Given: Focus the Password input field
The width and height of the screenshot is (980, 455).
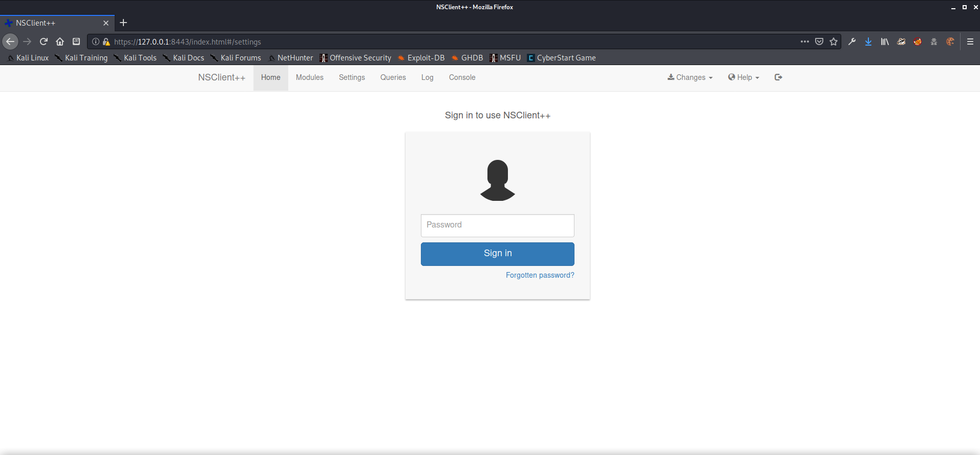Looking at the screenshot, I should click(497, 225).
